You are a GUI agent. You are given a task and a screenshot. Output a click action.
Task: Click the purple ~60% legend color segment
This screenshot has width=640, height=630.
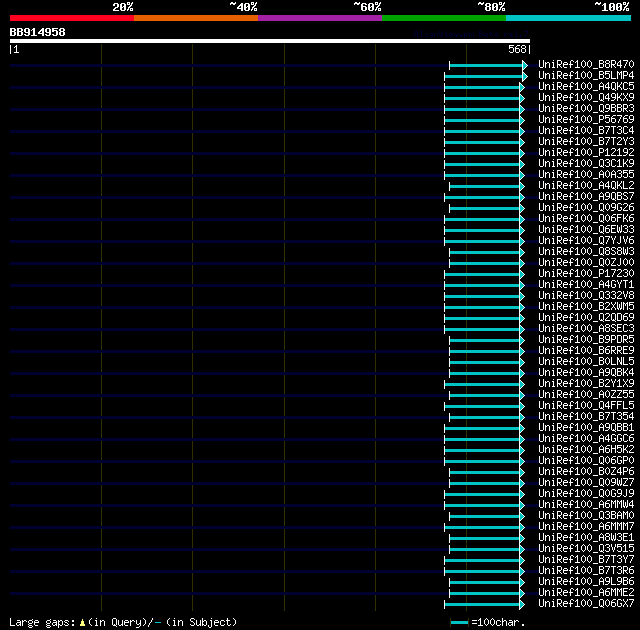coord(320,18)
